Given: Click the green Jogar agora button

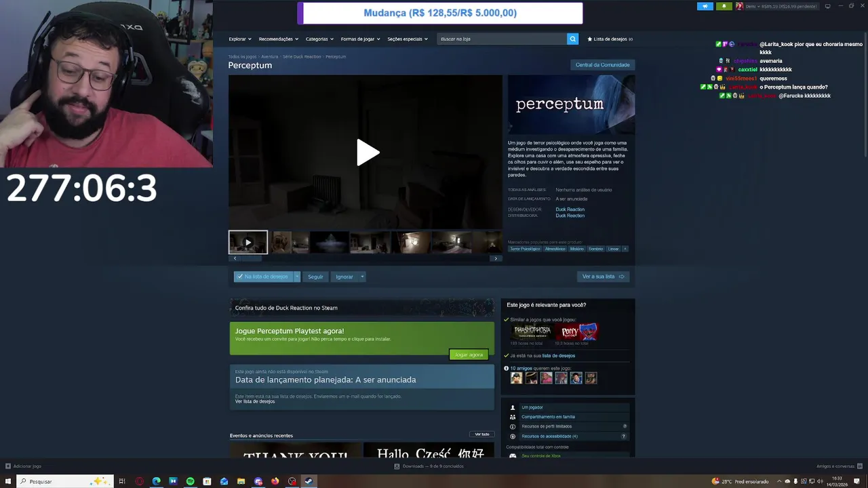Looking at the screenshot, I should [469, 354].
